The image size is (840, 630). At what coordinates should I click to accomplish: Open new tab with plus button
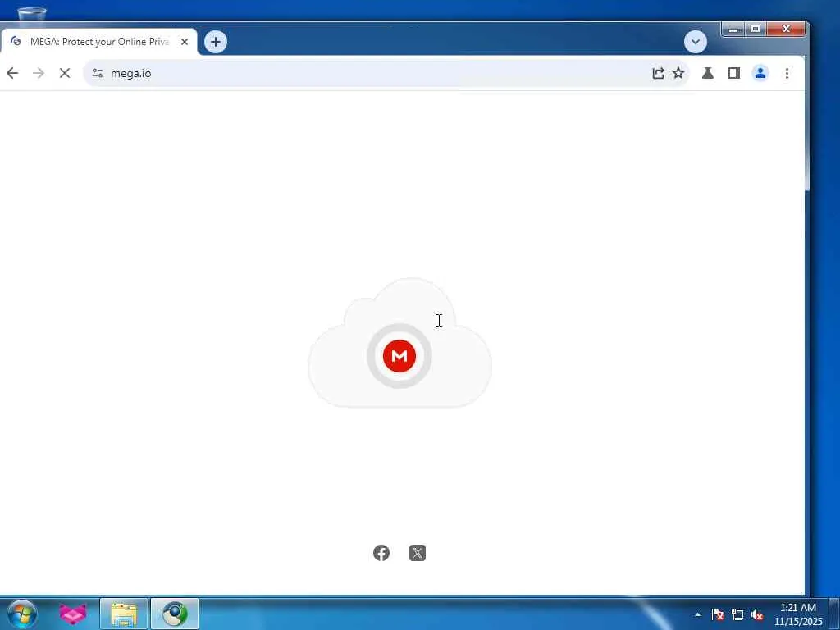tap(216, 42)
